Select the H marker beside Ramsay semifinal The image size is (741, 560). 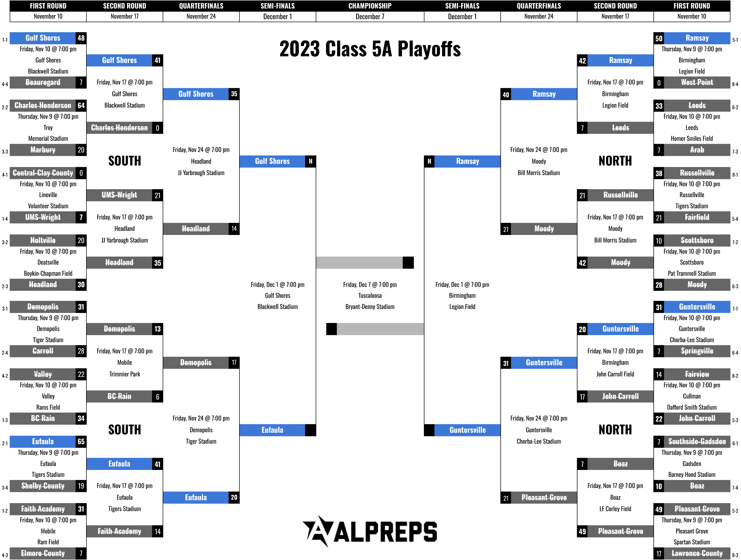point(429,162)
